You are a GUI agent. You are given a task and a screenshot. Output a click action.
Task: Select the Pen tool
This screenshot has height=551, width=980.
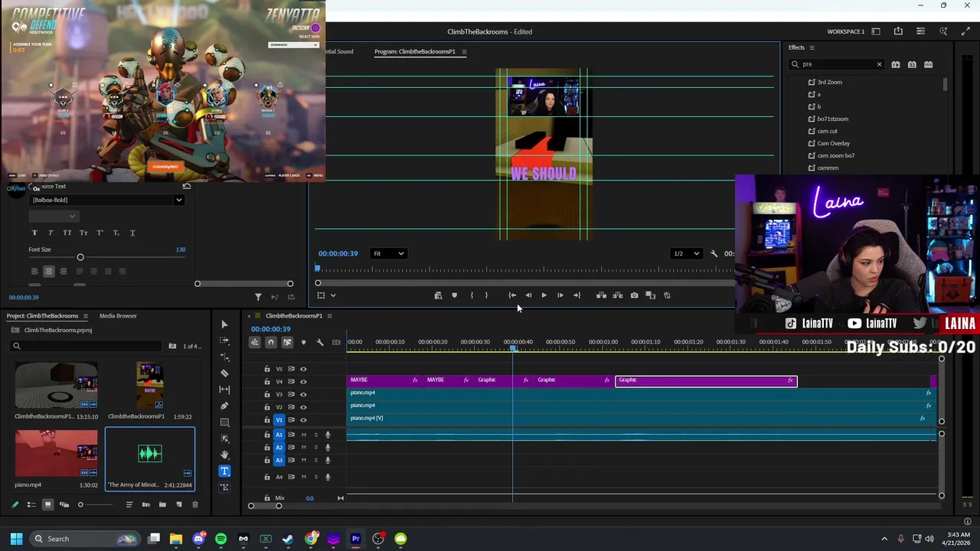[224, 406]
